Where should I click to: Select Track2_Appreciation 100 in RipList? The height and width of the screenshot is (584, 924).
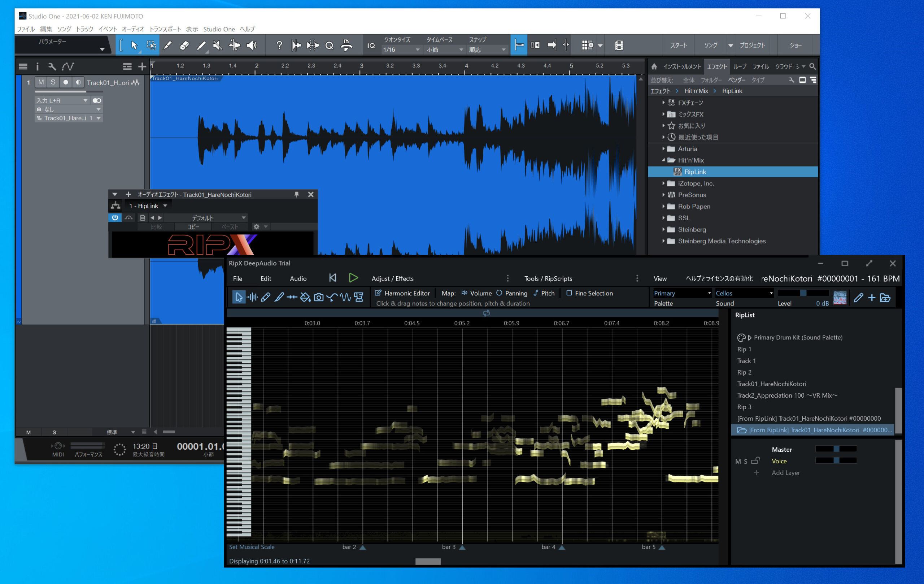pyautogui.click(x=787, y=395)
